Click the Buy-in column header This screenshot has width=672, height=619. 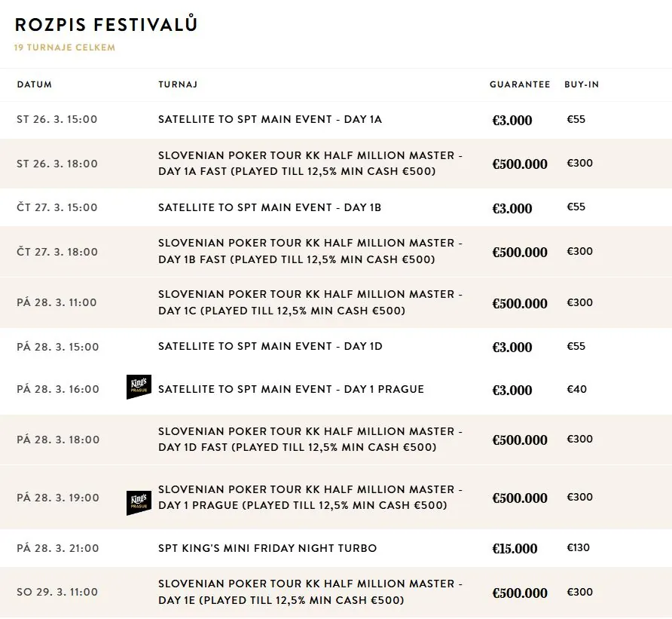pos(582,84)
